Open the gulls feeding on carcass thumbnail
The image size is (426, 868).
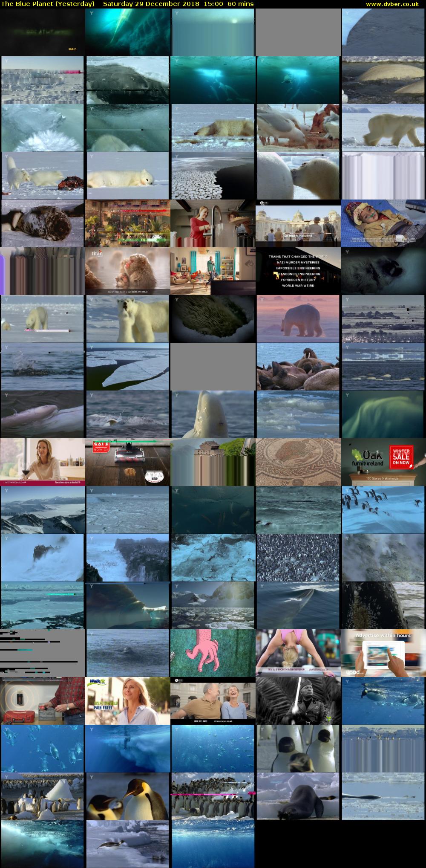click(298, 128)
